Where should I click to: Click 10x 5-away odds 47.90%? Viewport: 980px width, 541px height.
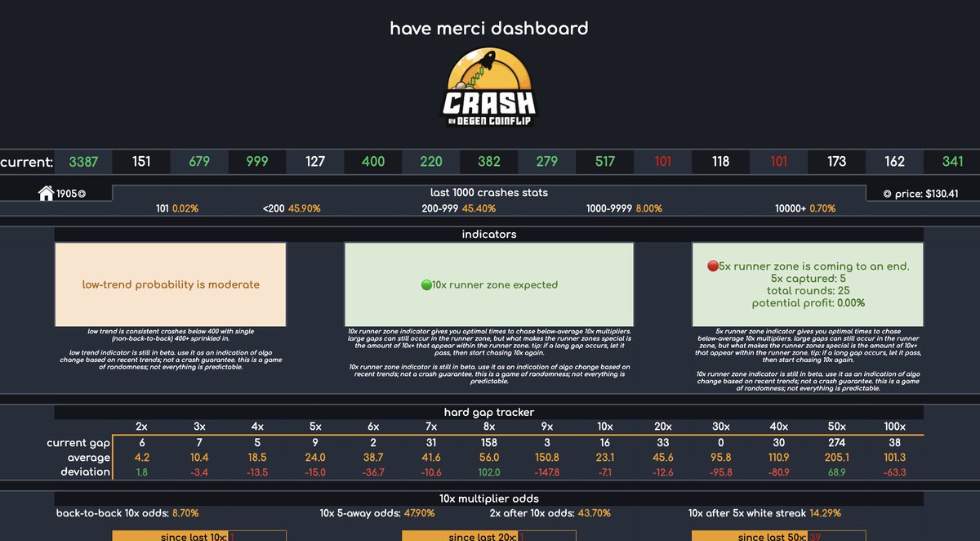click(377, 513)
